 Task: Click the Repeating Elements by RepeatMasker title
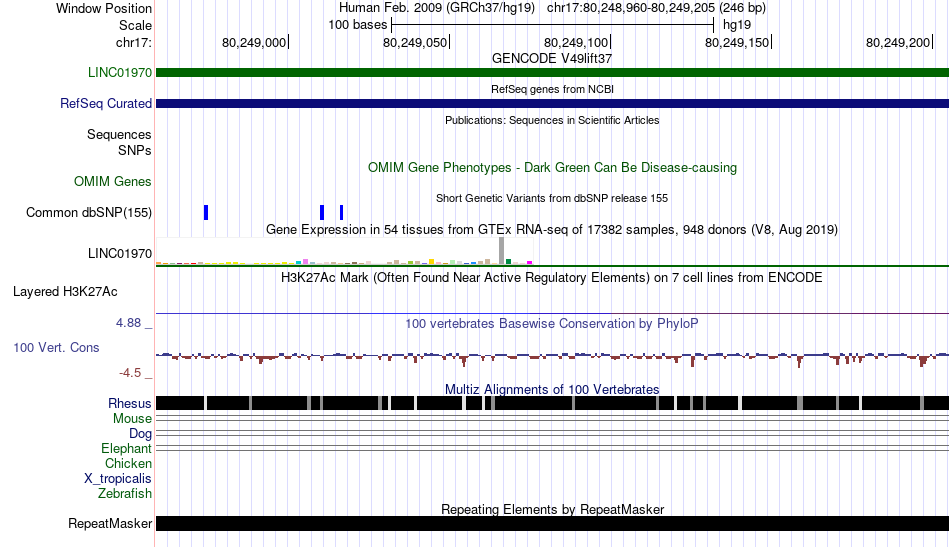[x=553, y=509]
